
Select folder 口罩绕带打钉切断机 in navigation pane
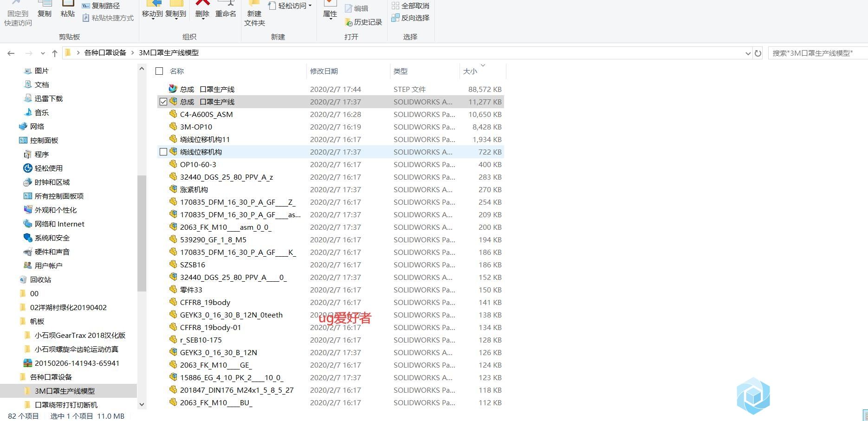66,405
